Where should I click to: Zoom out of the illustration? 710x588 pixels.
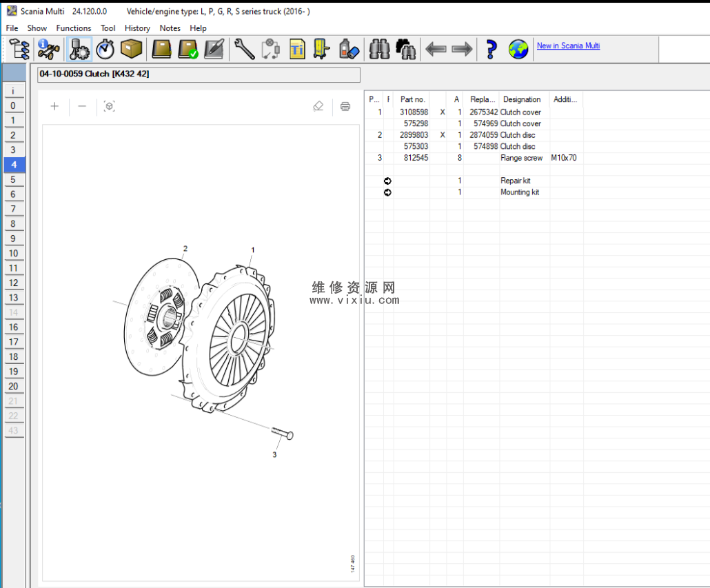pos(82,106)
